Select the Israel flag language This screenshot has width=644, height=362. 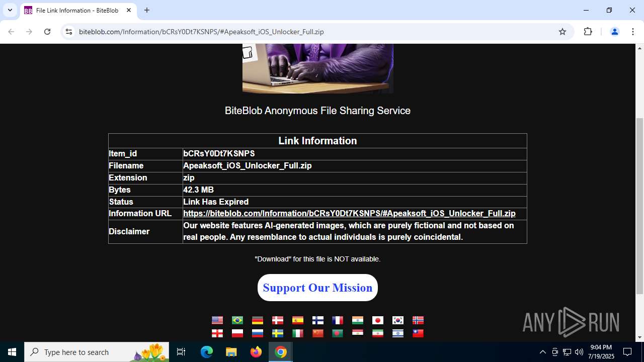point(398,333)
